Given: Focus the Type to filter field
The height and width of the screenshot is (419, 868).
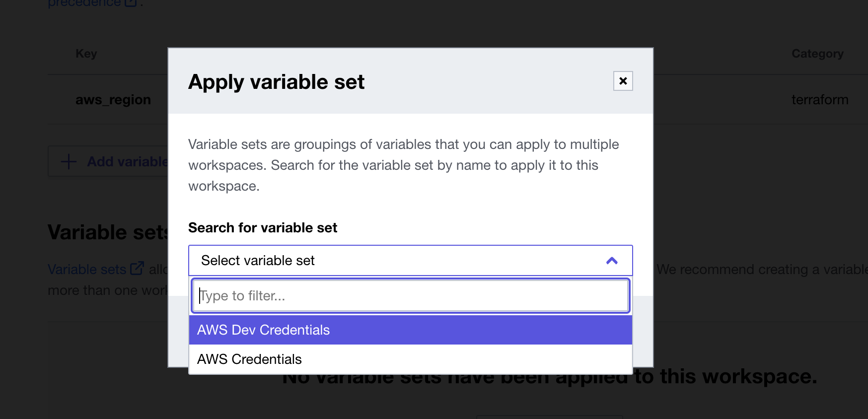Looking at the screenshot, I should point(410,296).
